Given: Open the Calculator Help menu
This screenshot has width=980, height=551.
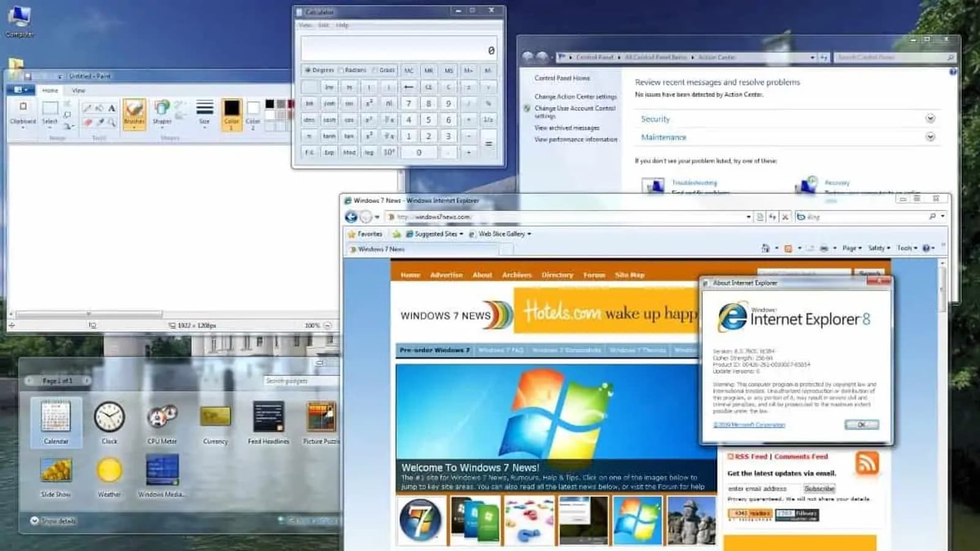Looking at the screenshot, I should coord(342,25).
